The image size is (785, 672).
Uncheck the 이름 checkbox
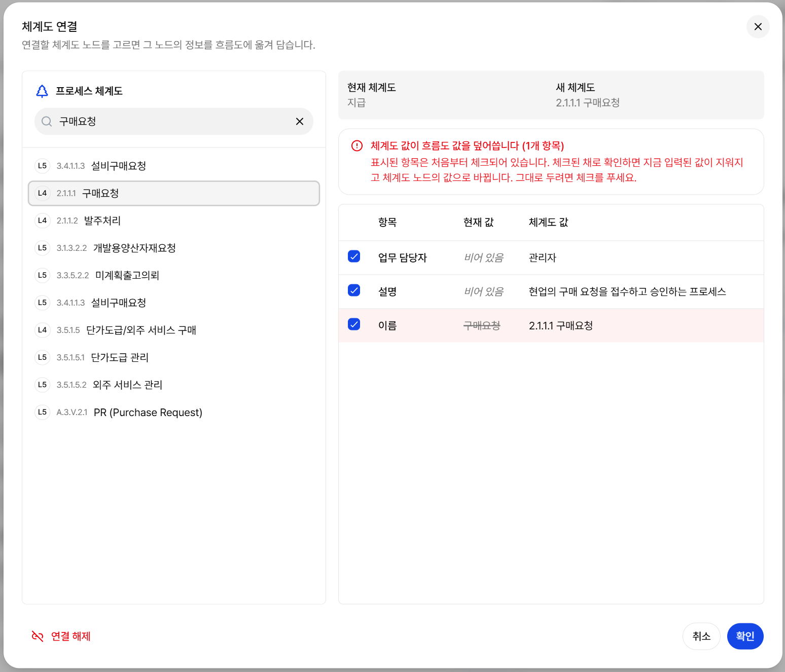354,324
